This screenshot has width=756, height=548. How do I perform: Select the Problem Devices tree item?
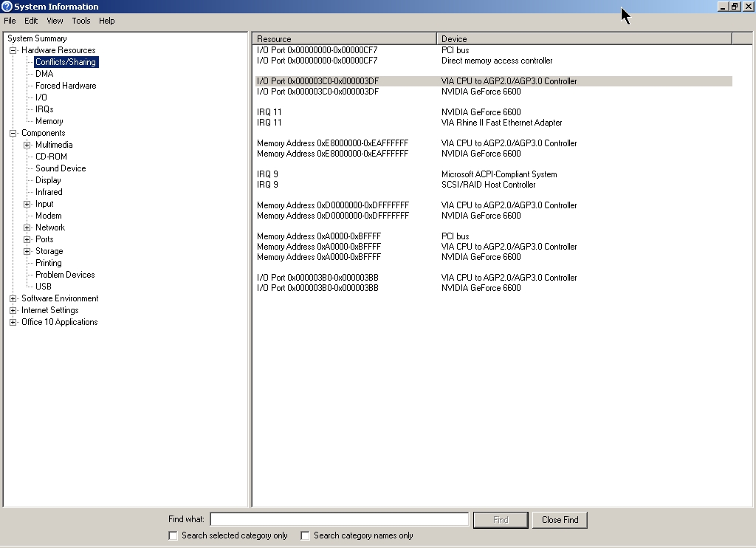pos(65,275)
